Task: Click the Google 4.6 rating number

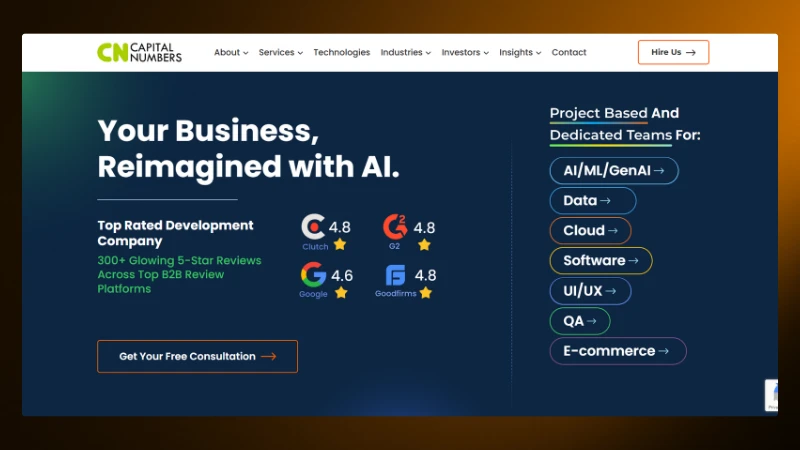Action: tap(342, 276)
